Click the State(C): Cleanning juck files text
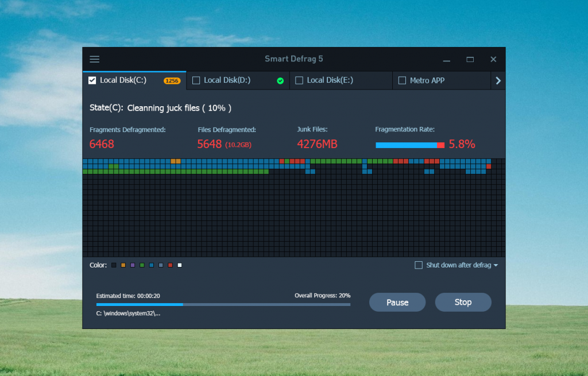The height and width of the screenshot is (376, 588). (161, 108)
